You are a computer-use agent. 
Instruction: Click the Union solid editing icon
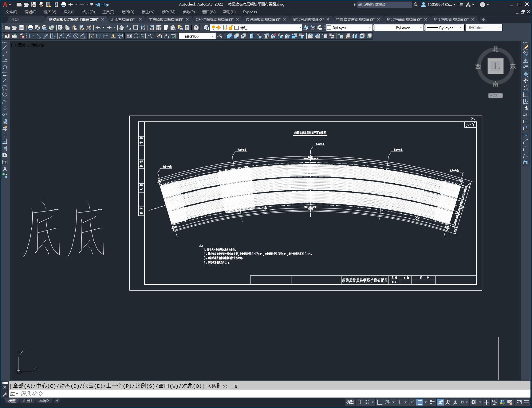[x=229, y=36]
